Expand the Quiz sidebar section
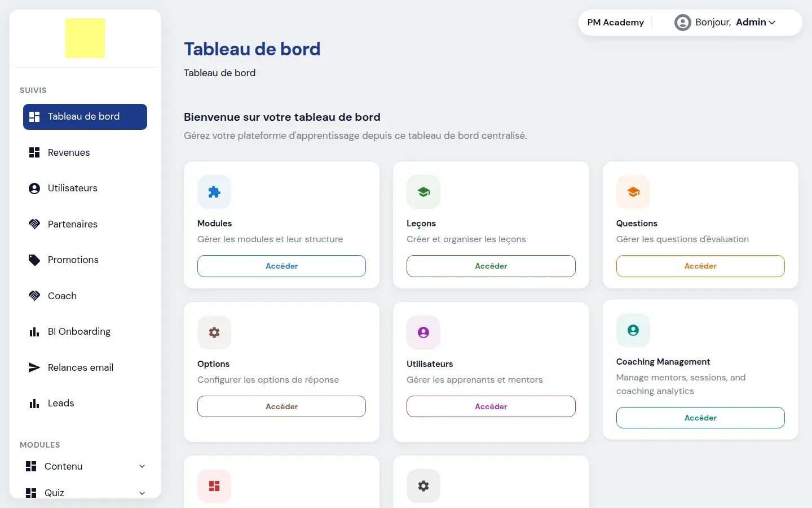812x508 pixels. click(85, 493)
